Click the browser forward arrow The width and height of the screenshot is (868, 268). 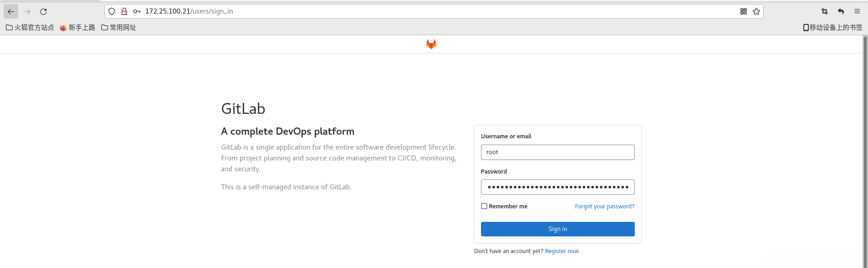click(x=27, y=11)
